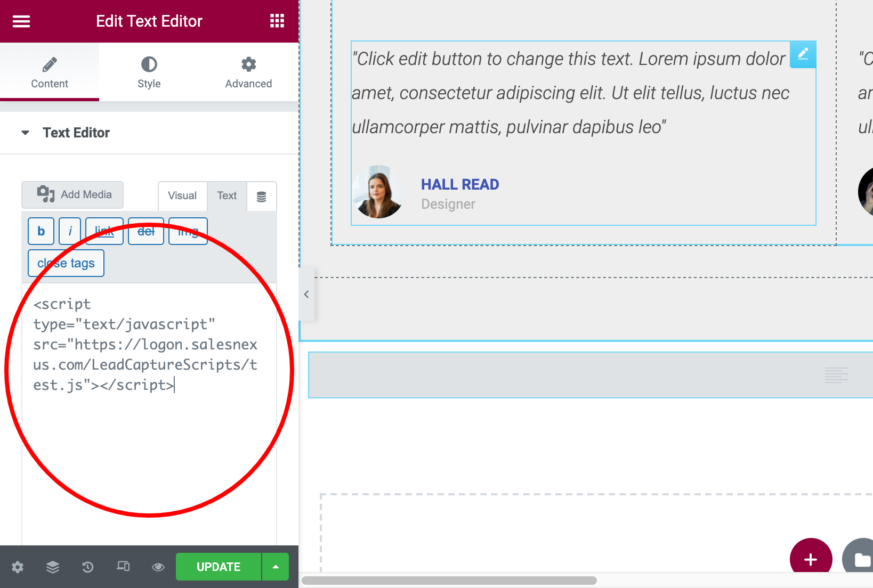873x588 pixels.
Task: Open revision History icon
Action: [88, 567]
